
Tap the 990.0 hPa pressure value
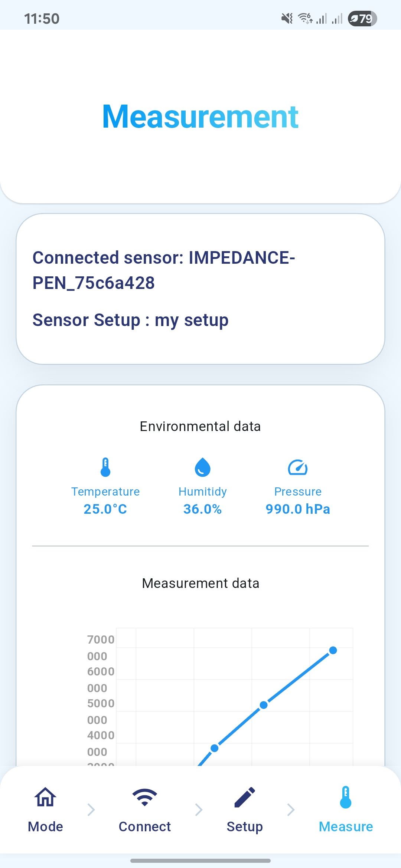(x=298, y=509)
